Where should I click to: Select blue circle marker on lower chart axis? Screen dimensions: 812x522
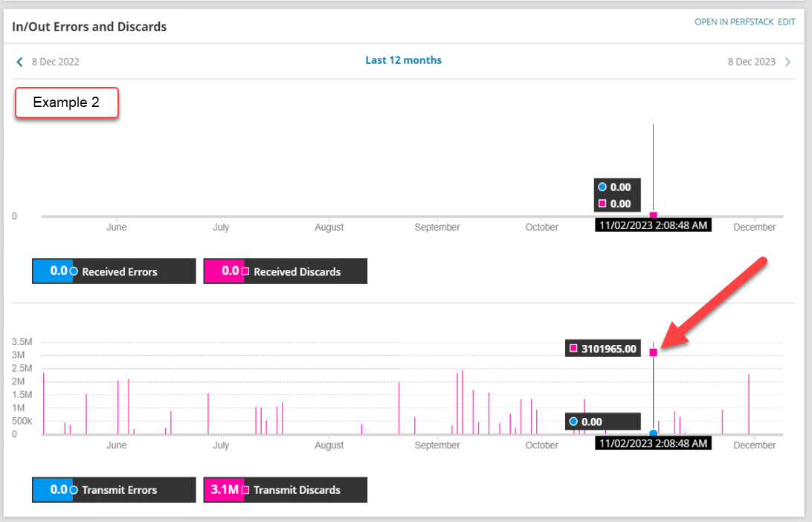click(x=653, y=434)
